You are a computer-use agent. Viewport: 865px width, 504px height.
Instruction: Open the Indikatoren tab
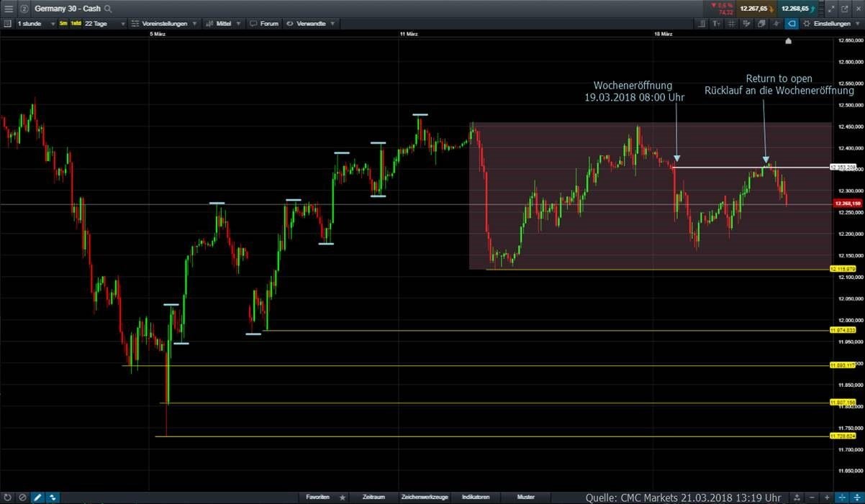click(476, 497)
